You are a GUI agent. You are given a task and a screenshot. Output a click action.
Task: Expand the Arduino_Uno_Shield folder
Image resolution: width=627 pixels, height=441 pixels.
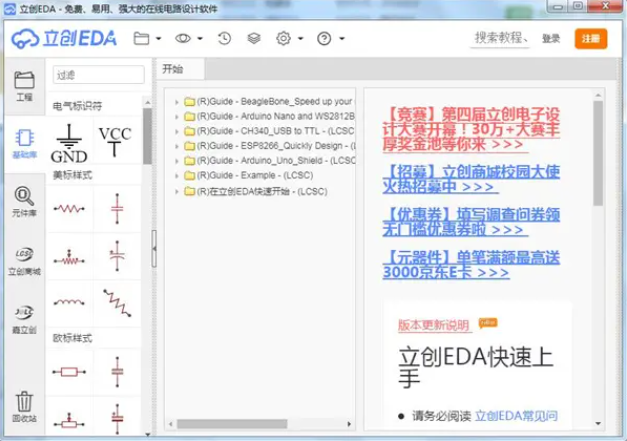(x=176, y=161)
